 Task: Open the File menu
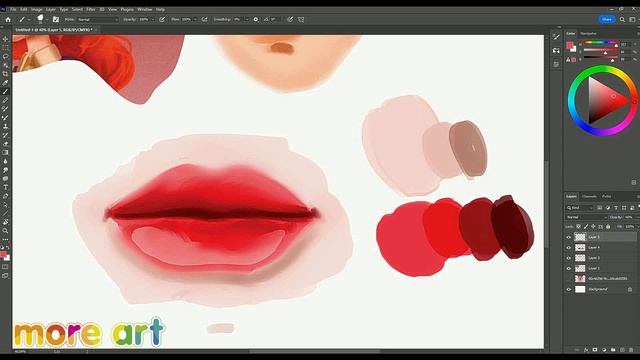pos(13,9)
